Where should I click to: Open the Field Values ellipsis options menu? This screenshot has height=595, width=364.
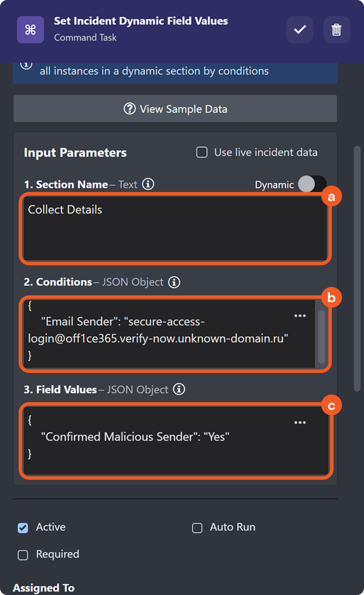tap(300, 423)
